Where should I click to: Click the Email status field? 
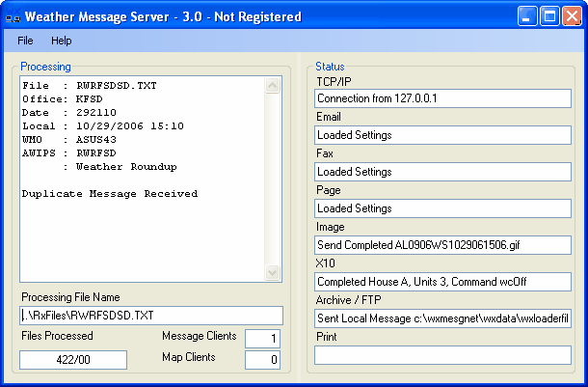443,135
